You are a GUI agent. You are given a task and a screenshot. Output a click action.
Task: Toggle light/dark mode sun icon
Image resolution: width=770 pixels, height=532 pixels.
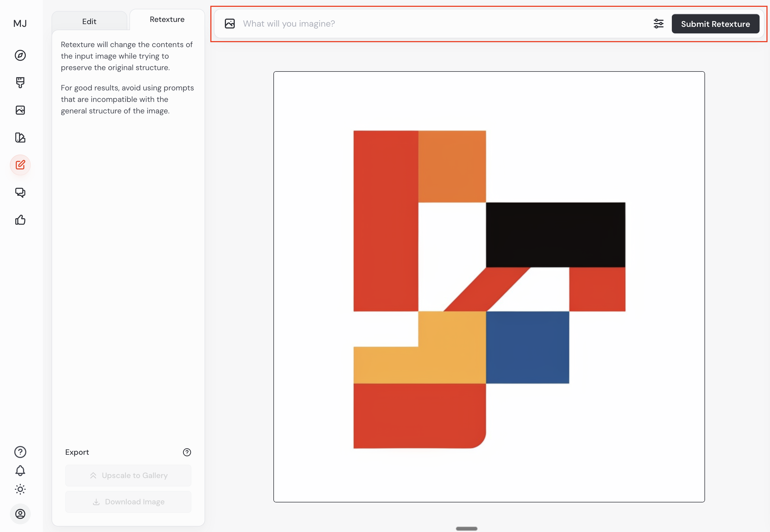pos(20,489)
